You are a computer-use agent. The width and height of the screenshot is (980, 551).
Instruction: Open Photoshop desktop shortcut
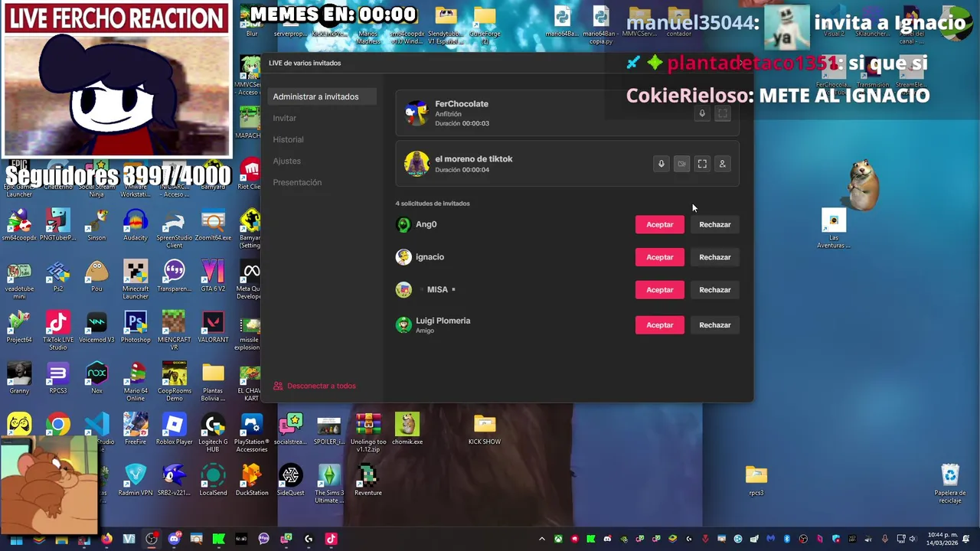(x=136, y=327)
